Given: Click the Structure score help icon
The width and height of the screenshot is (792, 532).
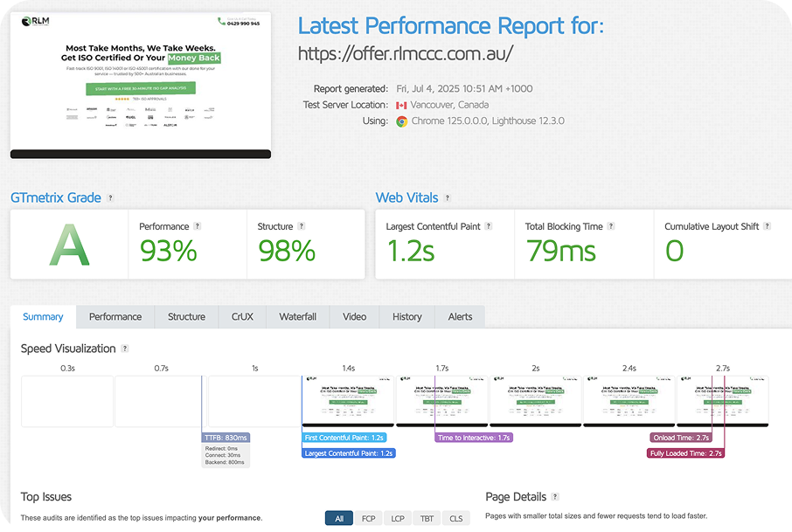Looking at the screenshot, I should 302,226.
